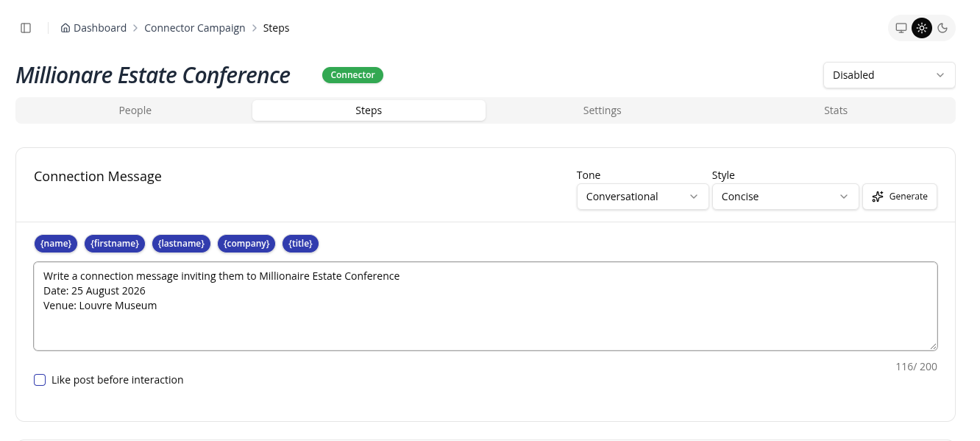Add the {firstname} variable chip
Viewport: 980px width, 441px height.
[x=115, y=244]
